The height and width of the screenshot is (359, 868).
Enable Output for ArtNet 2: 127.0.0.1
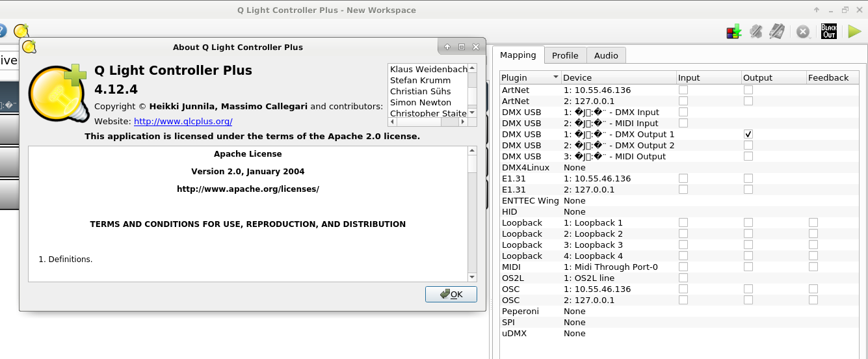tap(748, 101)
